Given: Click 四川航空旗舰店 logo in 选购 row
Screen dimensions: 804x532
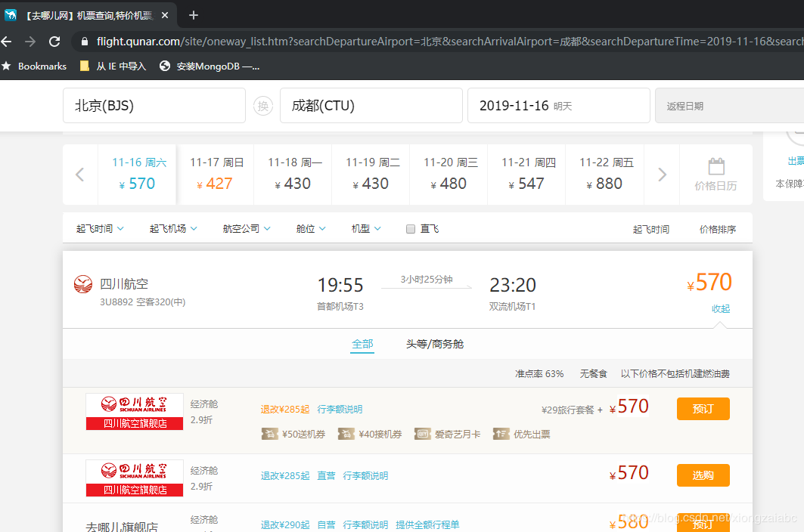Looking at the screenshot, I should click(135, 478).
